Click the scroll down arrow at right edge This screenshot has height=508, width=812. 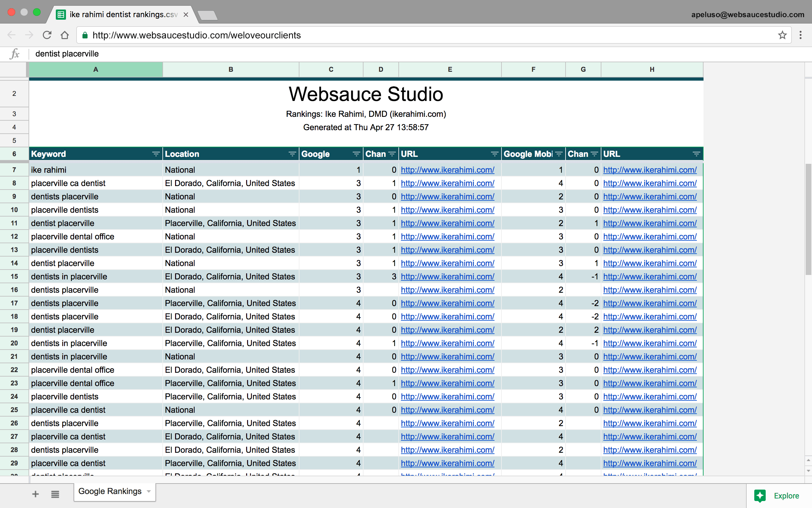(x=808, y=471)
